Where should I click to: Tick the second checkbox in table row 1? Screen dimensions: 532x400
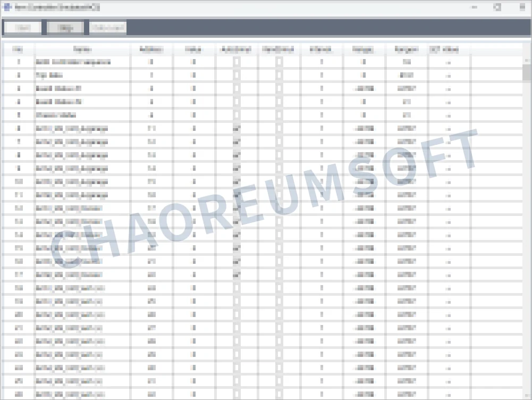point(279,62)
